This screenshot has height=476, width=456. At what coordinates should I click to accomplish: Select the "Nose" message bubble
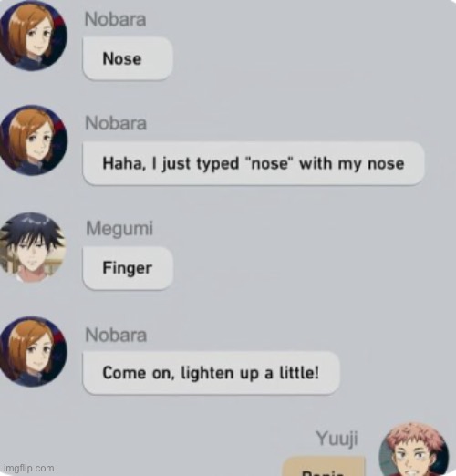(128, 58)
